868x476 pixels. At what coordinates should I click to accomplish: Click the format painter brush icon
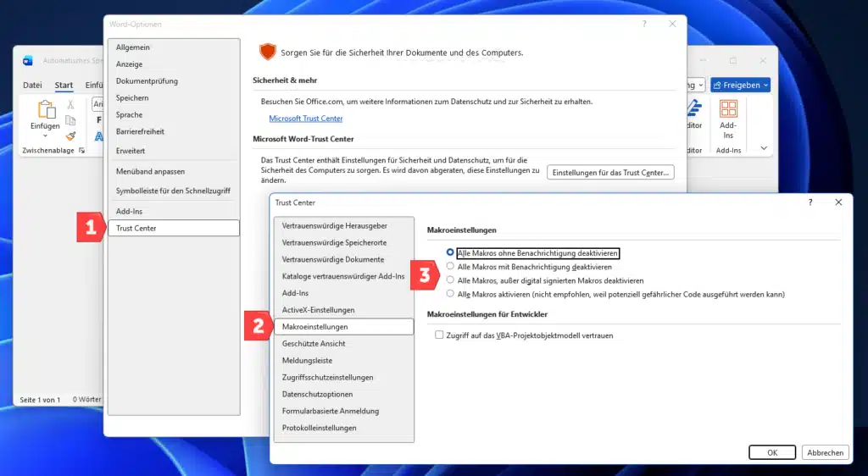coord(70,136)
